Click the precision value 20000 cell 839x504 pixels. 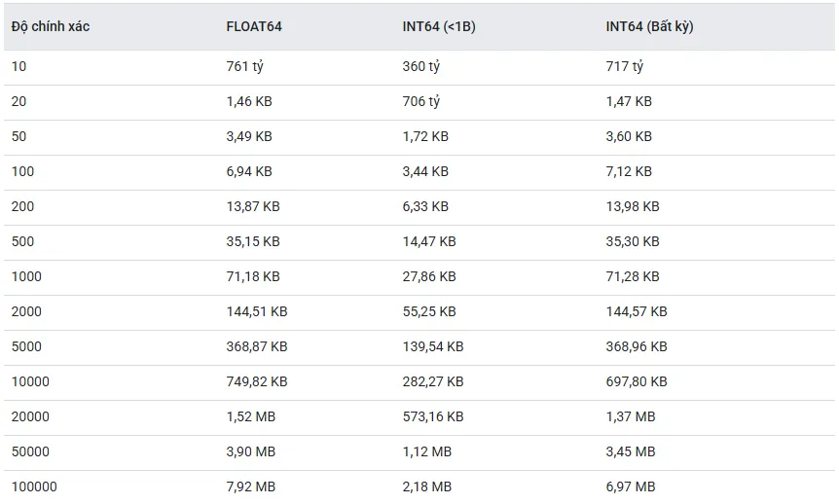pyautogui.click(x=30, y=417)
